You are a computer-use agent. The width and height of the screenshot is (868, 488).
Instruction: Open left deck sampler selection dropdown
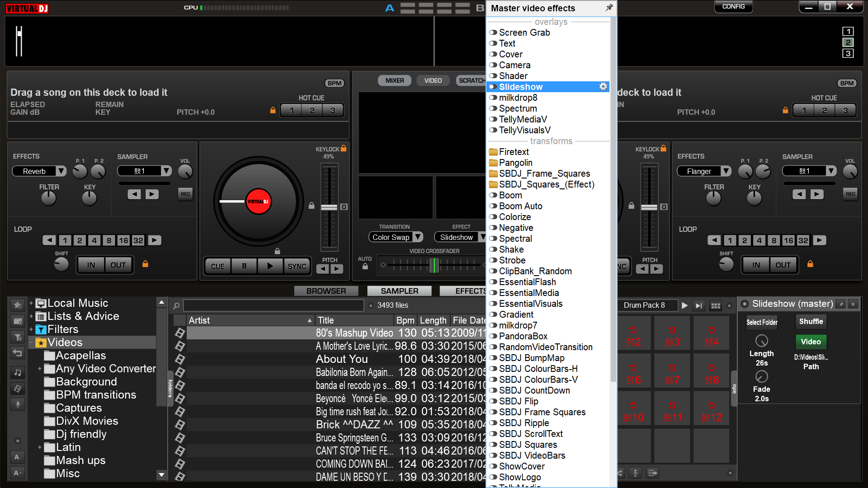point(166,171)
